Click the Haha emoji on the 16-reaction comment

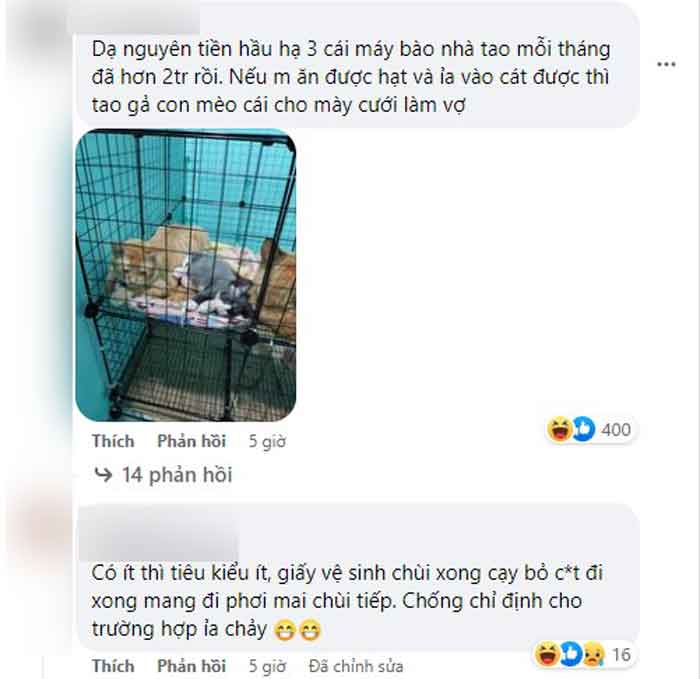pos(547,654)
